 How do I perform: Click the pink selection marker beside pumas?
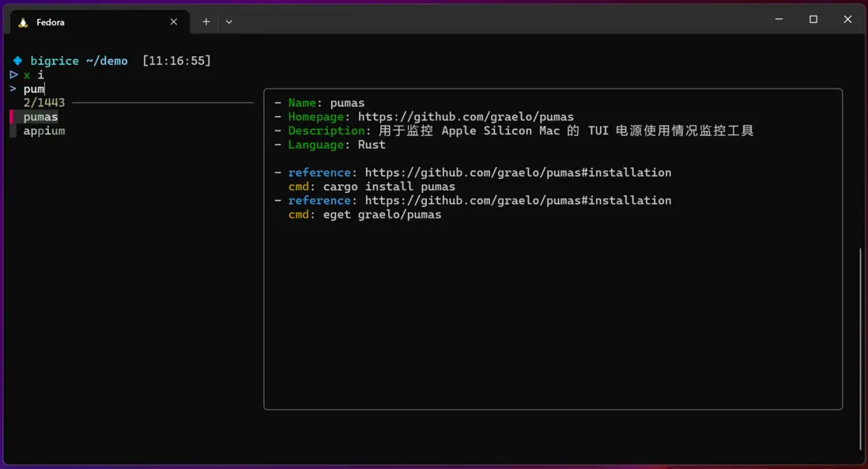12,117
